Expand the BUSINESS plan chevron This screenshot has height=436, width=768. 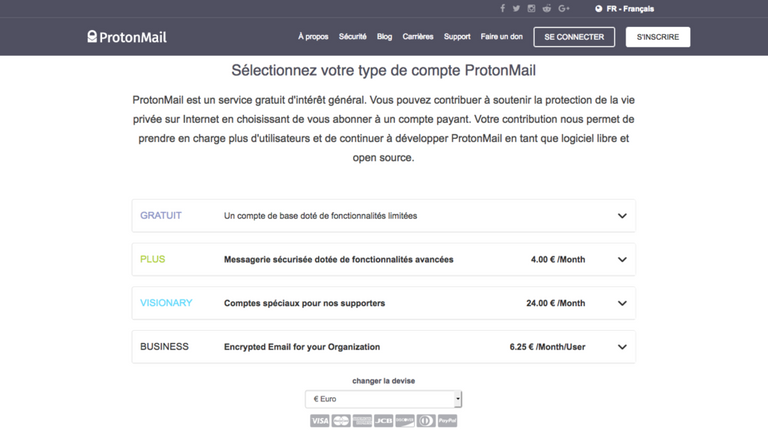click(x=622, y=347)
